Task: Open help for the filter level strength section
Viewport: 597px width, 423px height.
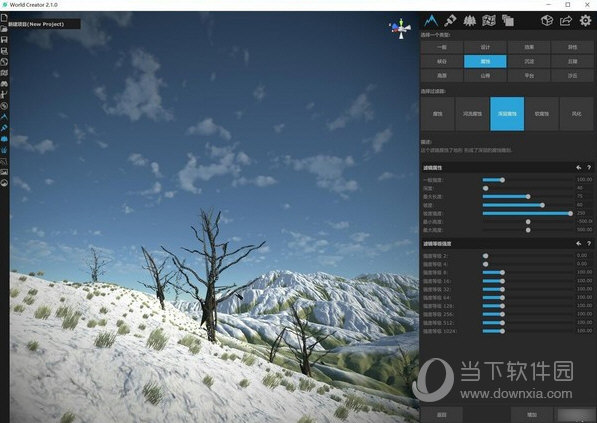Action: (589, 243)
